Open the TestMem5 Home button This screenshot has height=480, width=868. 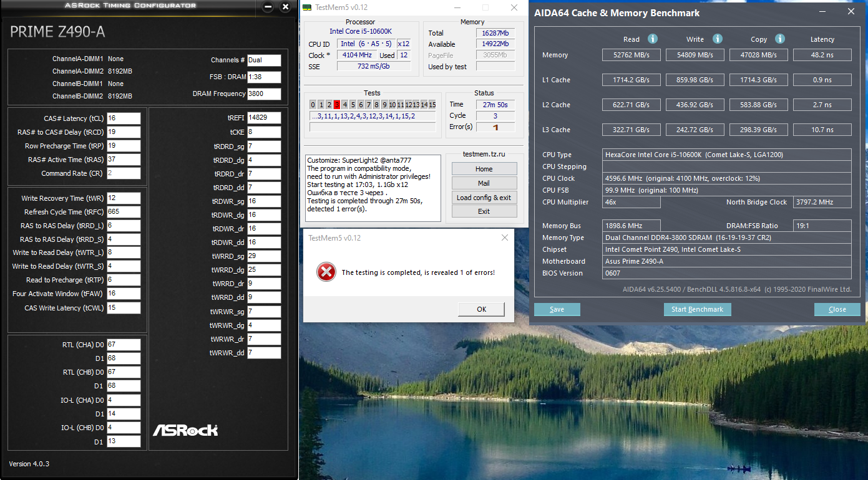coord(484,169)
